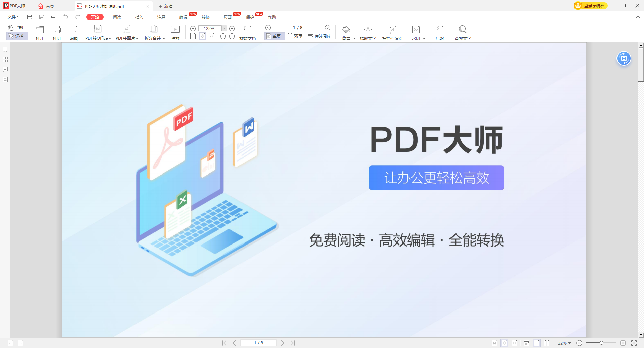Click the 登录享特权 login button
644x348 pixels.
tap(590, 6)
